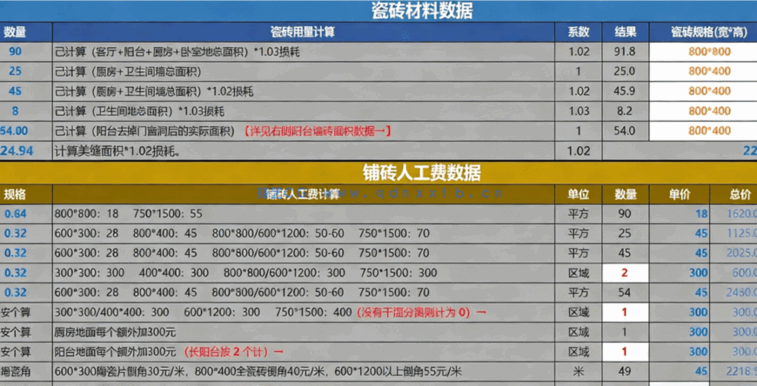Select the red quantity cell in 没有干湿分离 row
This screenshot has height=386, width=757.
point(625,312)
